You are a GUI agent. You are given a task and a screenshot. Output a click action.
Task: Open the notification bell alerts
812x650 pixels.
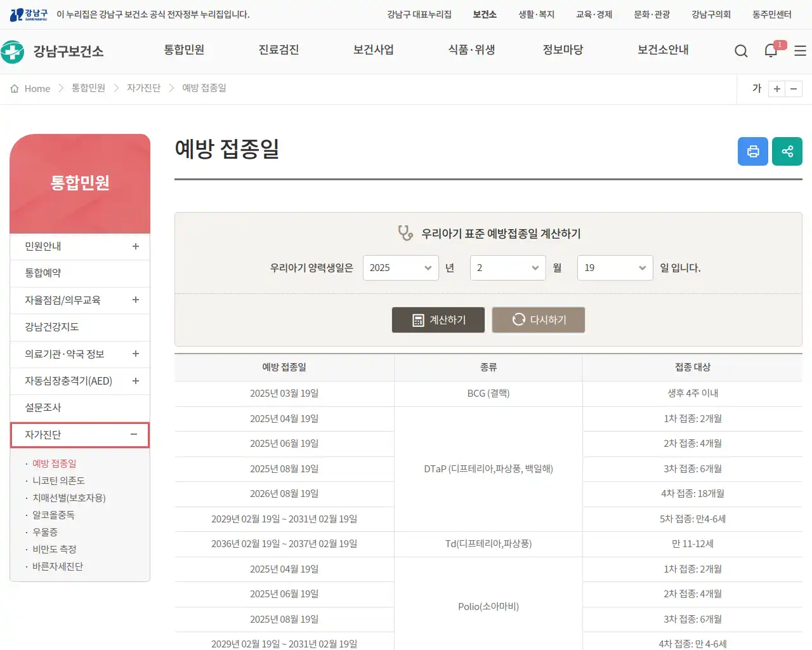770,51
